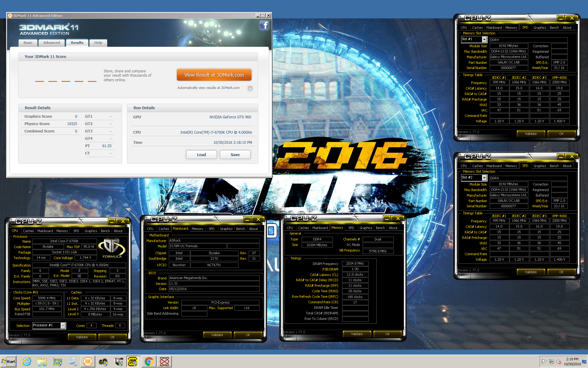Image resolution: width=588 pixels, height=368 pixels.
Task: Click the PT value 61.35 in Result Details
Action: [x=107, y=146]
